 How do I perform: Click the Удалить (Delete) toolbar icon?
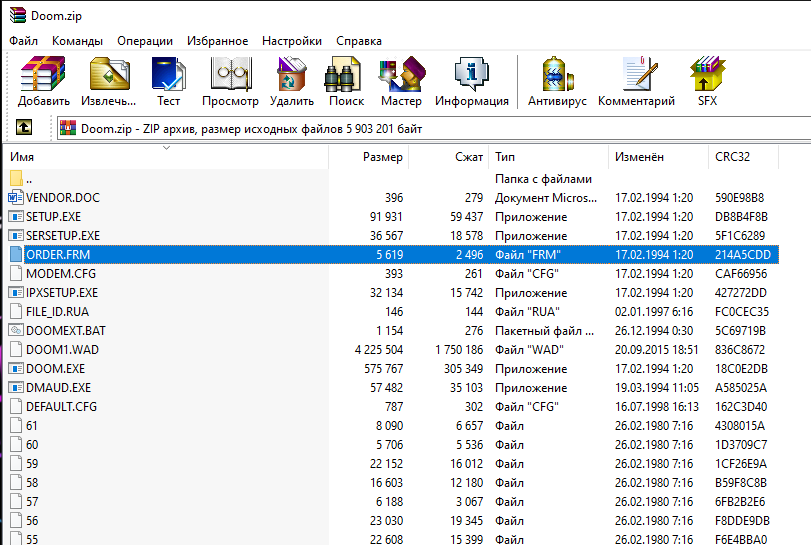291,78
